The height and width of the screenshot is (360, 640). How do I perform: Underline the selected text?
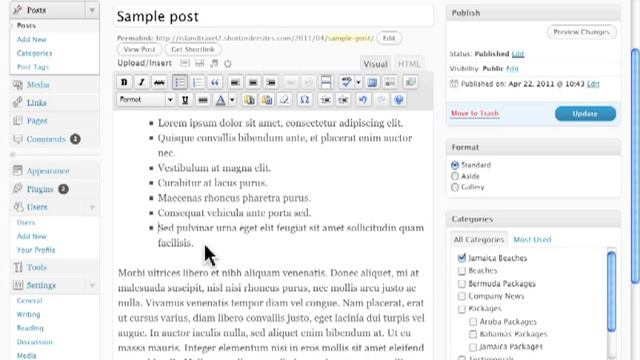click(x=185, y=100)
